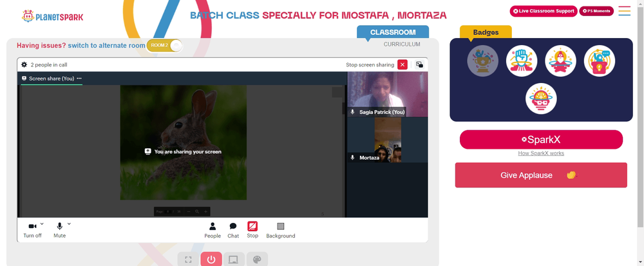Click 'You are sharing your screen' message
This screenshot has height=266, width=644.
[183, 151]
